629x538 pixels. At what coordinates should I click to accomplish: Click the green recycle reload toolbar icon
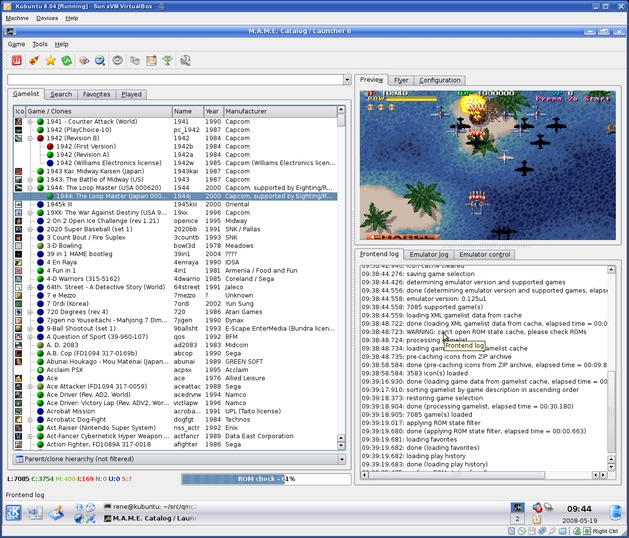click(67, 61)
